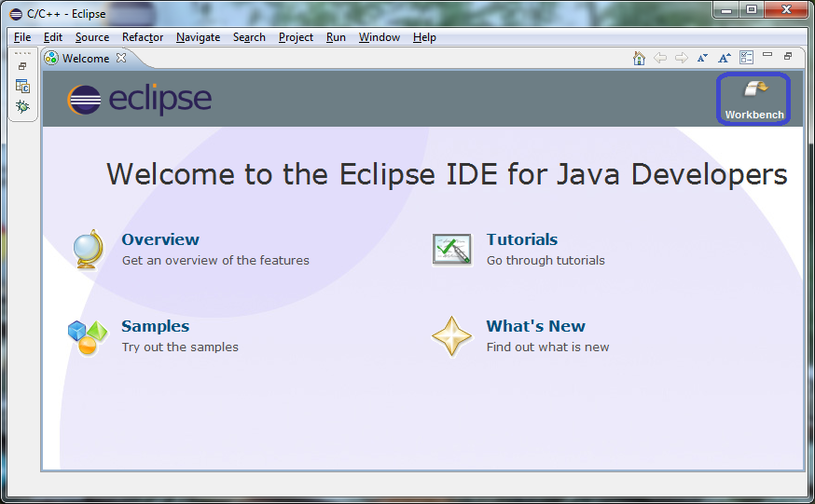This screenshot has height=504, width=815.
Task: Select the Welcome tab
Action: tap(85, 58)
